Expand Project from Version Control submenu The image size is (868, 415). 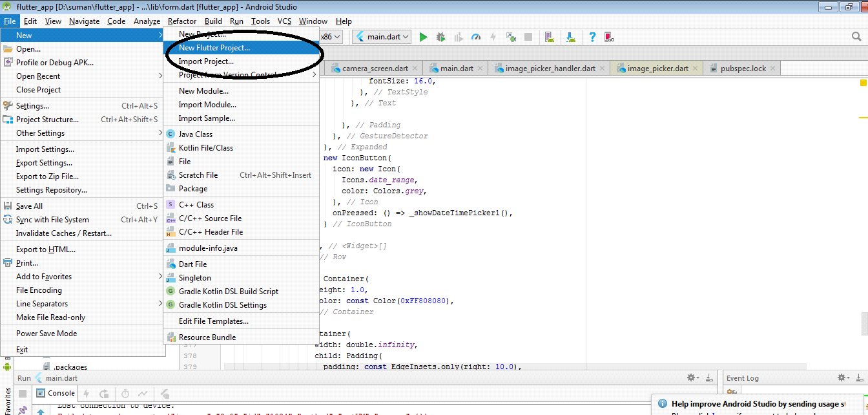241,74
